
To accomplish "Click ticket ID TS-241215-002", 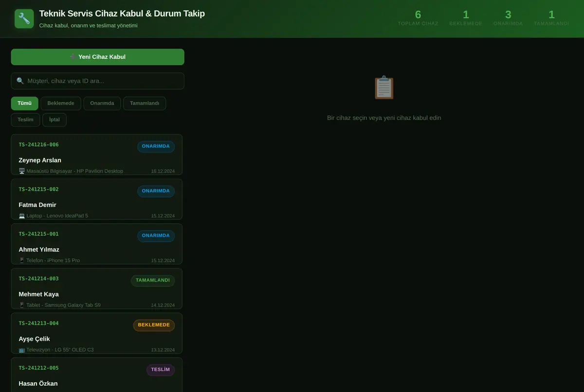I will [38, 189].
